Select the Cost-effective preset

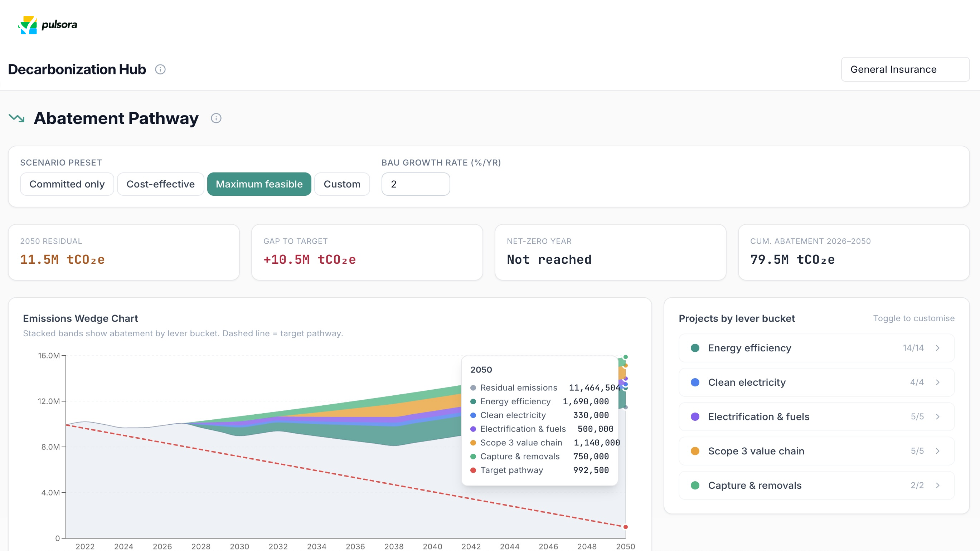click(161, 184)
